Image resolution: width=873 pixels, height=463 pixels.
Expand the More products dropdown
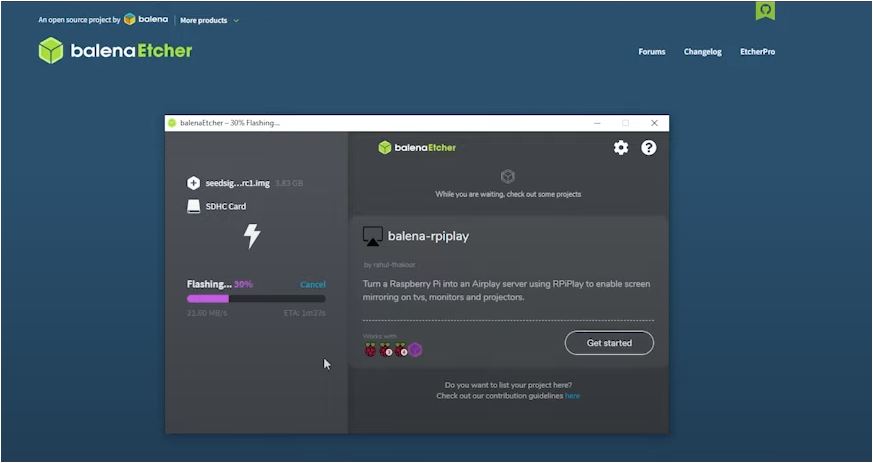point(209,21)
